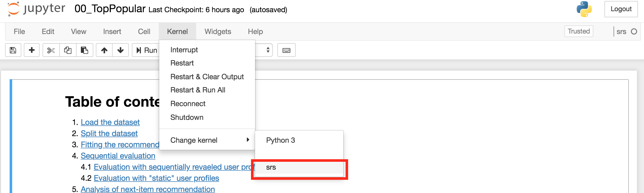Open the Load the dataset link
Screen dimensions: 644x193
click(110, 122)
